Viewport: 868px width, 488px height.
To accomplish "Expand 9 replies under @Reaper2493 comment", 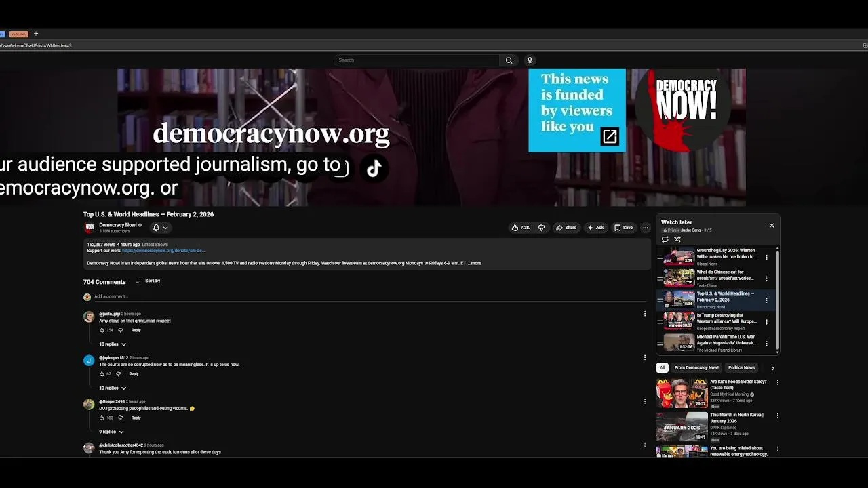I will [111, 432].
